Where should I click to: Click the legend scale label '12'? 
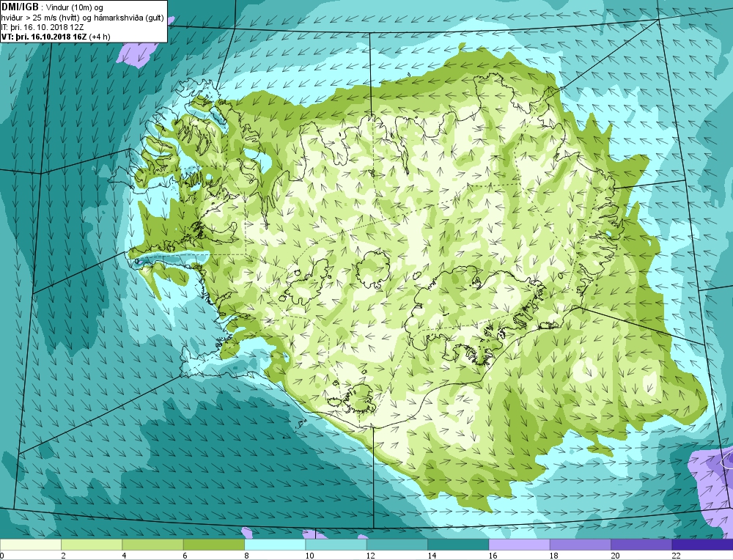point(370,556)
